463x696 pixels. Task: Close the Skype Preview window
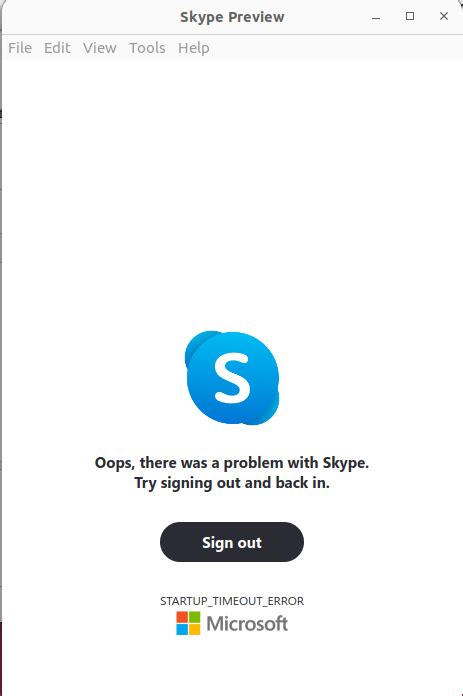click(444, 16)
